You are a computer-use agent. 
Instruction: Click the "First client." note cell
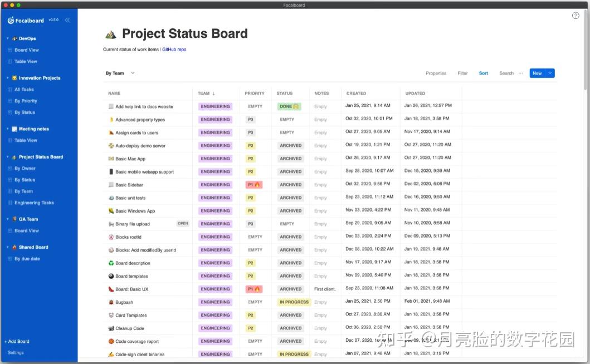click(325, 289)
